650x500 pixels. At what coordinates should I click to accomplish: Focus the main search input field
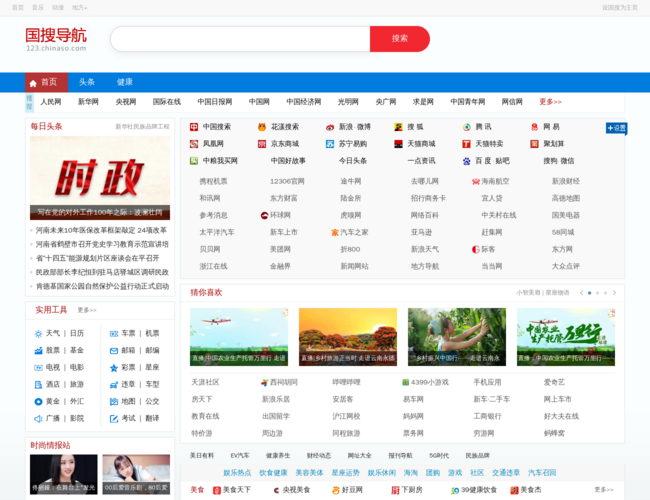(240, 39)
